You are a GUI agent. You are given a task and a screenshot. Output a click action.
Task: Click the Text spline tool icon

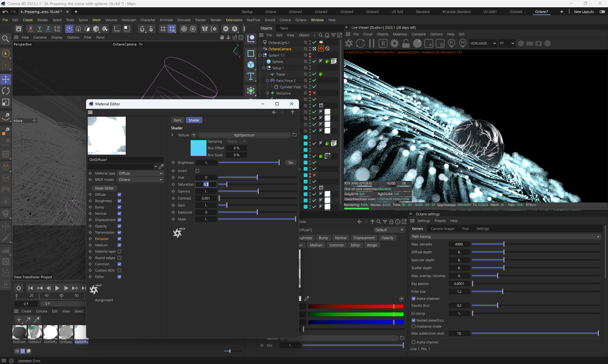pyautogui.click(x=251, y=76)
